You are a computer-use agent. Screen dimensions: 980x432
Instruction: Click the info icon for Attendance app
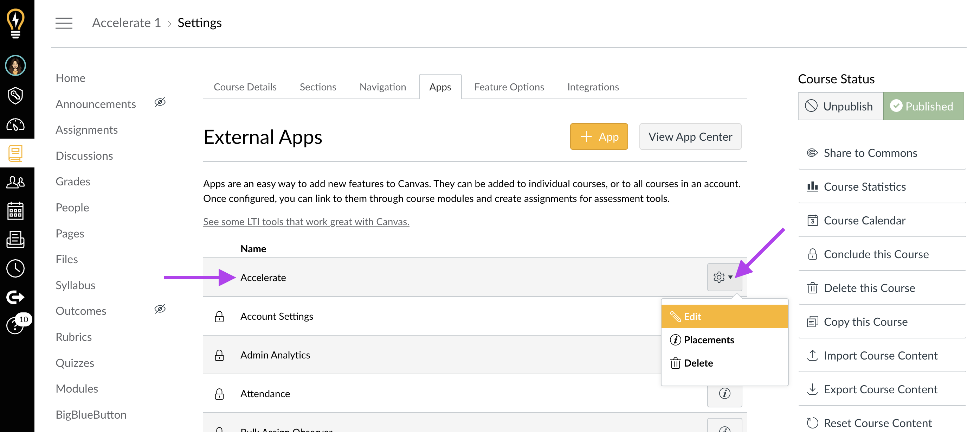pos(724,393)
